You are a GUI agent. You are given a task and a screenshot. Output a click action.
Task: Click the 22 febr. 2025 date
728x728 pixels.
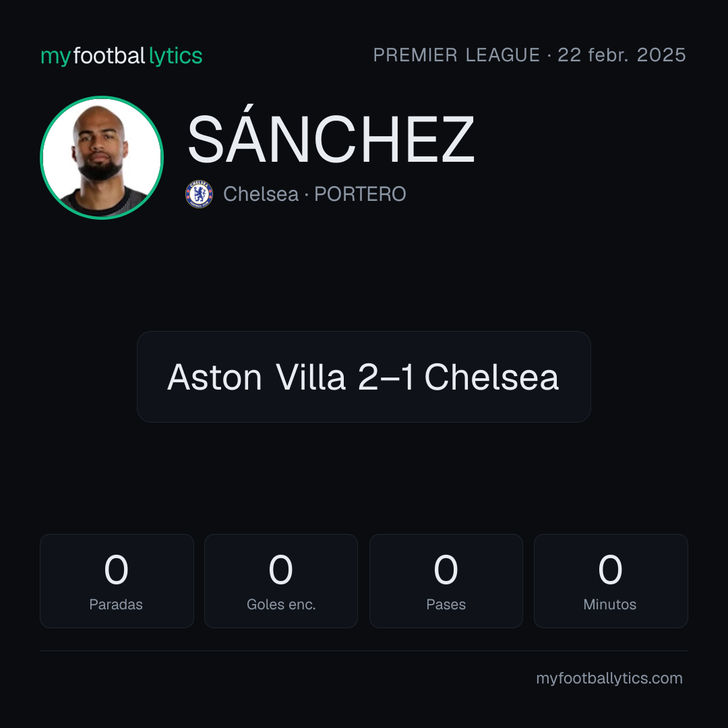pyautogui.click(x=621, y=55)
